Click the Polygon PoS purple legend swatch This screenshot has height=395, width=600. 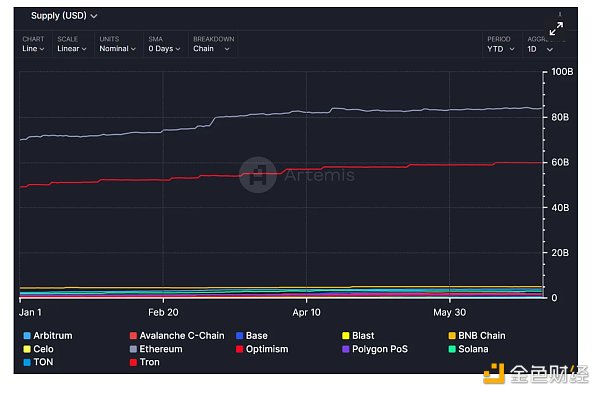coord(346,349)
